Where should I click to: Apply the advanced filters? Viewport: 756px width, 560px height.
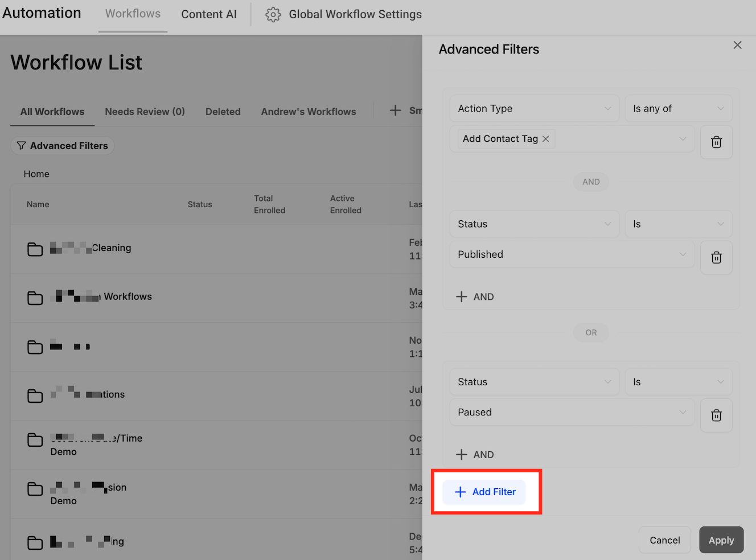pos(721,540)
